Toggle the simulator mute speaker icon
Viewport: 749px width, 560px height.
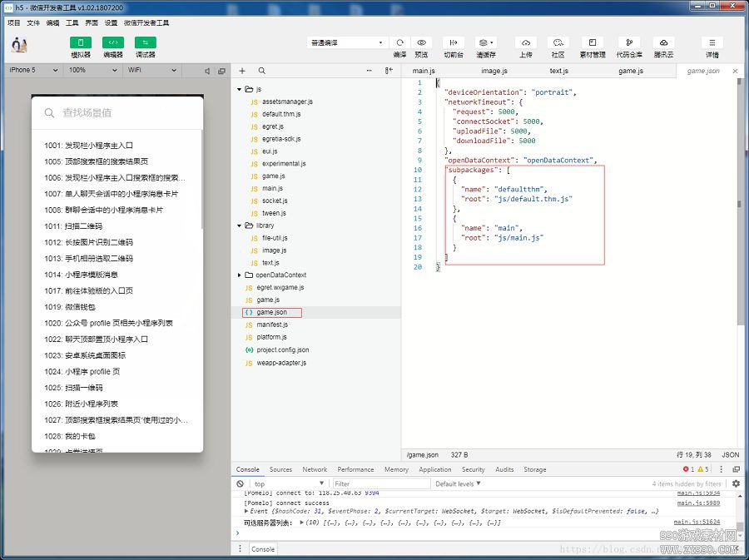pyautogui.click(x=207, y=71)
